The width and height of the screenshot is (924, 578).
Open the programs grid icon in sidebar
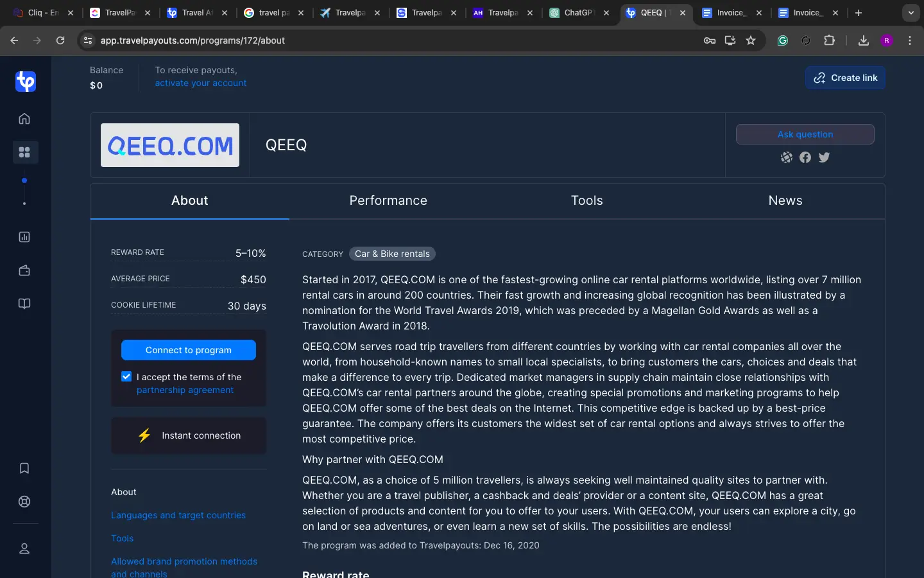[24, 152]
